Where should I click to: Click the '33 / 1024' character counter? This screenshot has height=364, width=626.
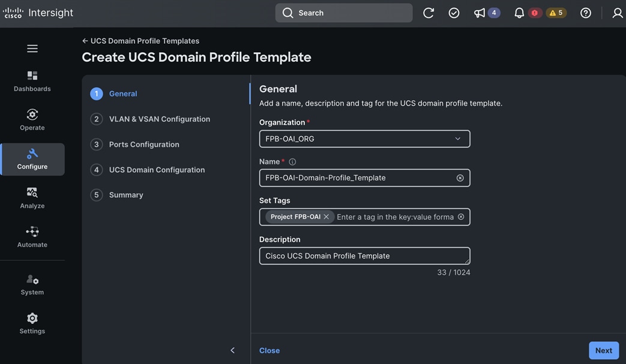[454, 272]
